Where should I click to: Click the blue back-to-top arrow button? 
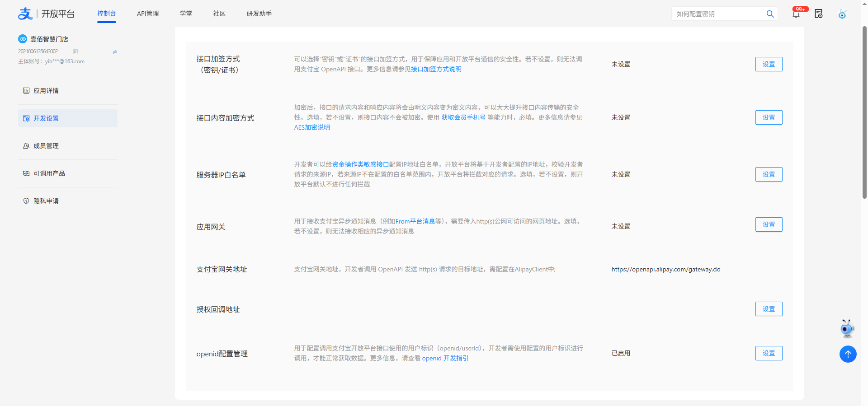[848, 354]
